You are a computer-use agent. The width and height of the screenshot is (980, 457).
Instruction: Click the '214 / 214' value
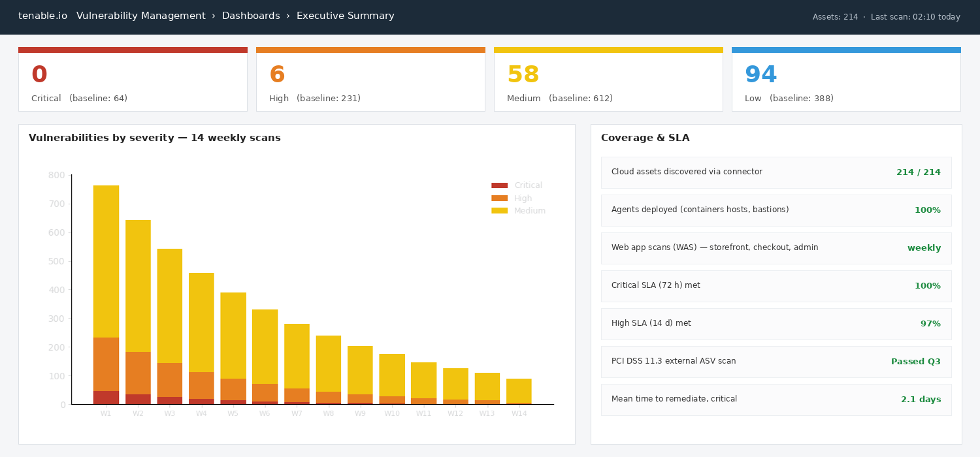point(919,172)
